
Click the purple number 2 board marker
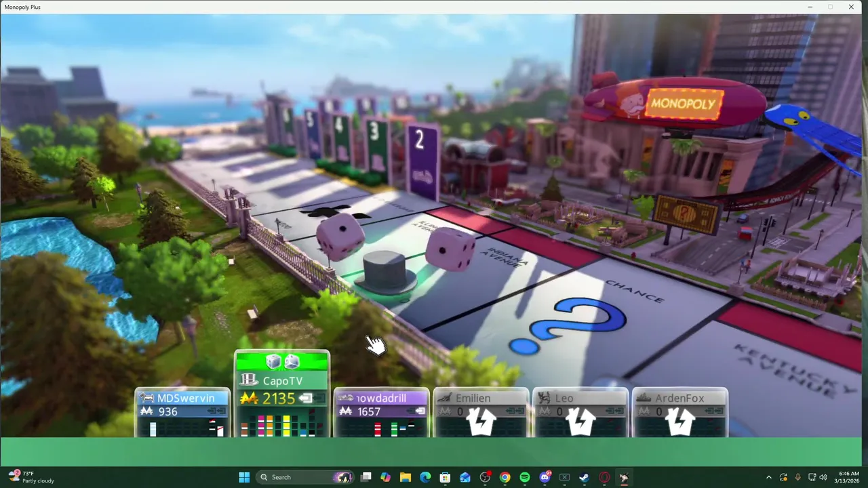click(x=422, y=161)
